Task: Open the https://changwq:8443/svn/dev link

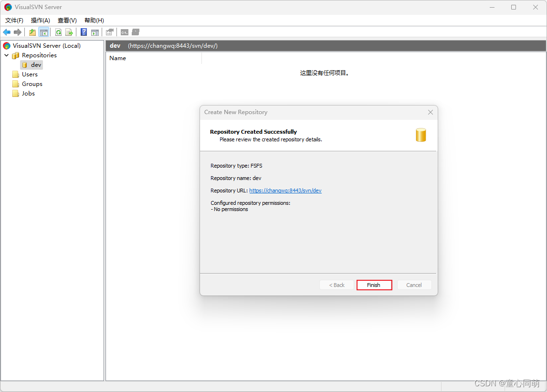Action: (x=285, y=191)
